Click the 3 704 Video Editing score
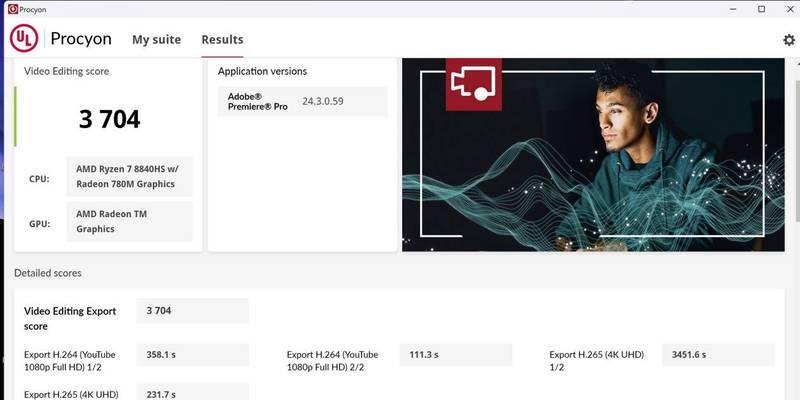 (x=109, y=119)
